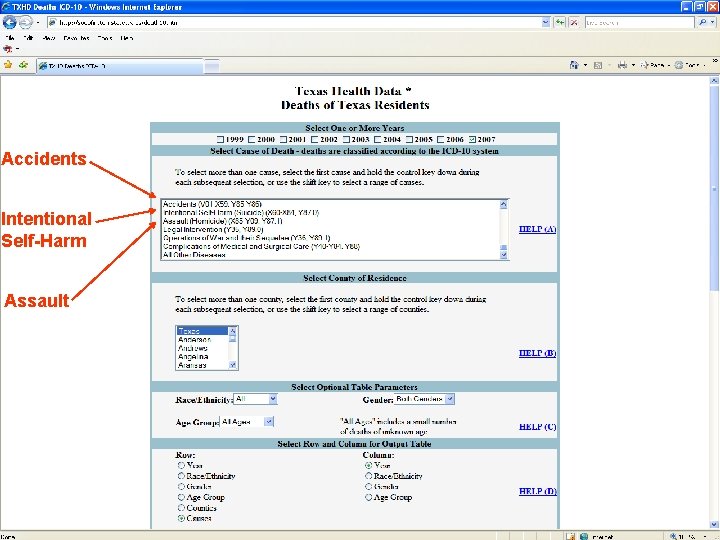Check the 2003 year checkbox
The height and width of the screenshot is (540, 720).
[x=346, y=139]
